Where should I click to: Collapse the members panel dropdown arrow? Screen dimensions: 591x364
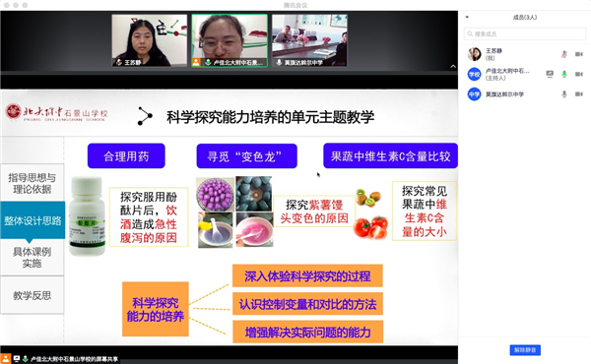[x=467, y=18]
